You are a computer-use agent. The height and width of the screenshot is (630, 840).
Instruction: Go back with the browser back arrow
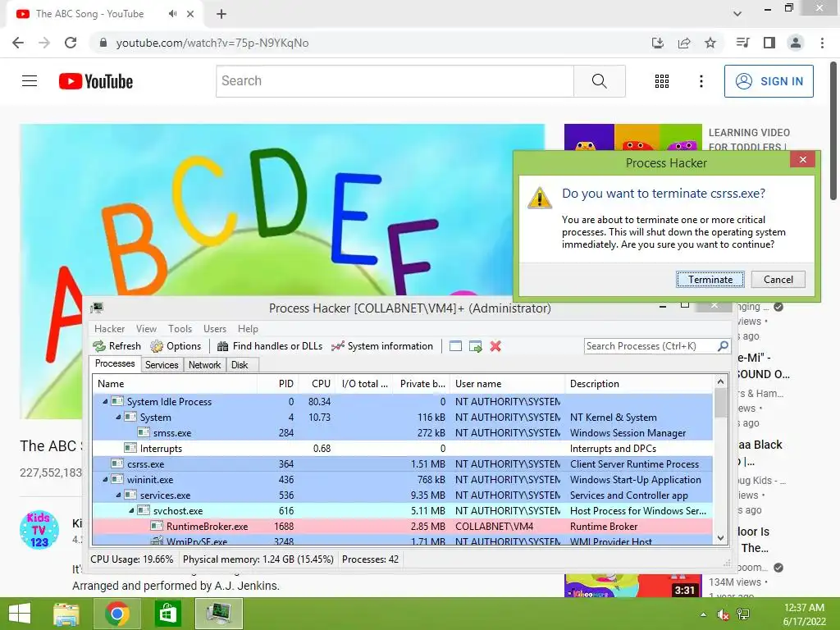click(18, 43)
